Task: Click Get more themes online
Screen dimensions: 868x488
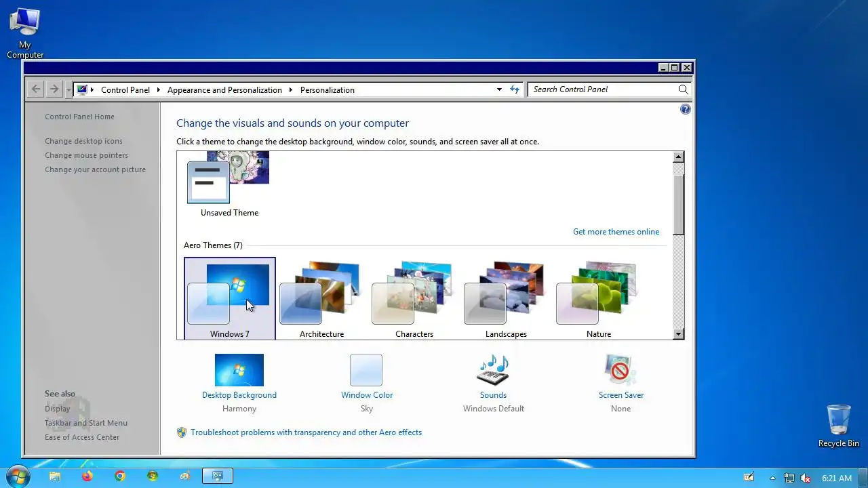Action: click(x=616, y=232)
